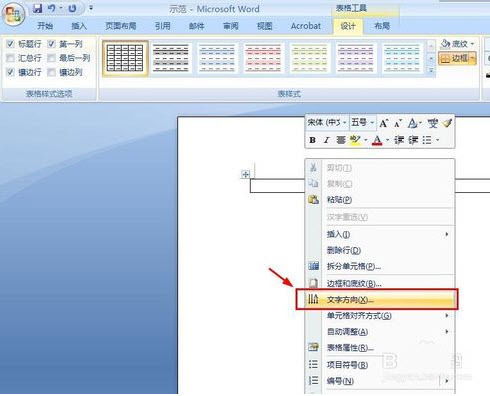Switch to 视图 tab
Image resolution: width=490 pixels, height=396 pixels.
click(265, 26)
